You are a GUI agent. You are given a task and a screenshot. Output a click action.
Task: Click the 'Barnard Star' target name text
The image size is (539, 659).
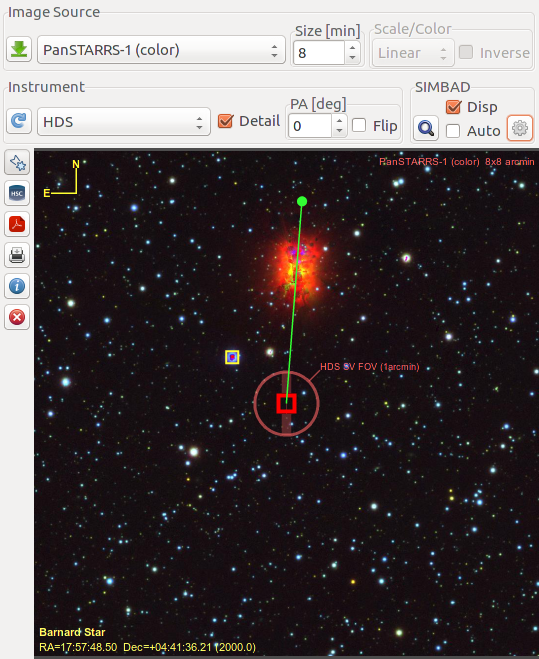[72, 632]
